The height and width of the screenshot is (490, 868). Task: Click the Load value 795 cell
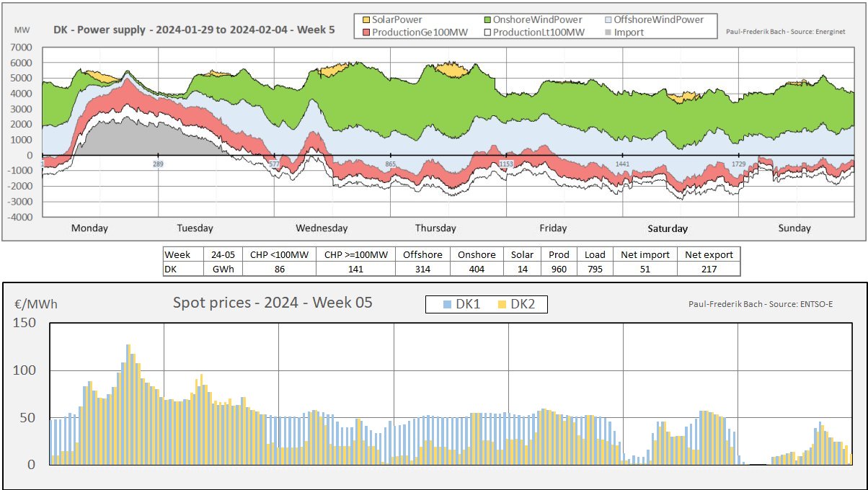(595, 269)
